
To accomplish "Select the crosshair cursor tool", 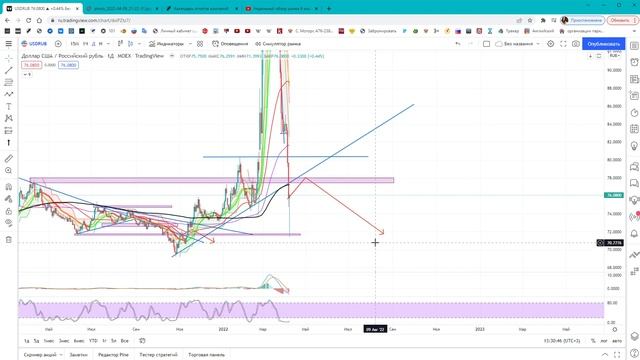I will tap(9, 59).
